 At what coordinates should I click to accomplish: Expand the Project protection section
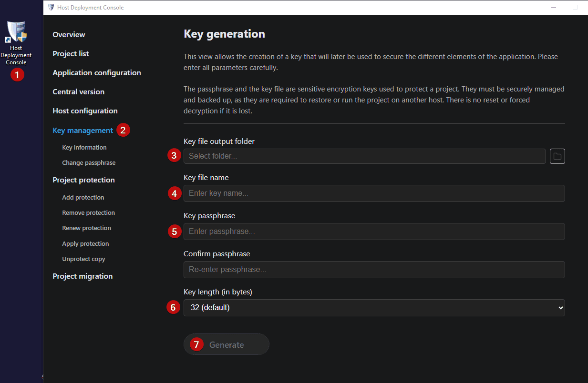tap(83, 180)
